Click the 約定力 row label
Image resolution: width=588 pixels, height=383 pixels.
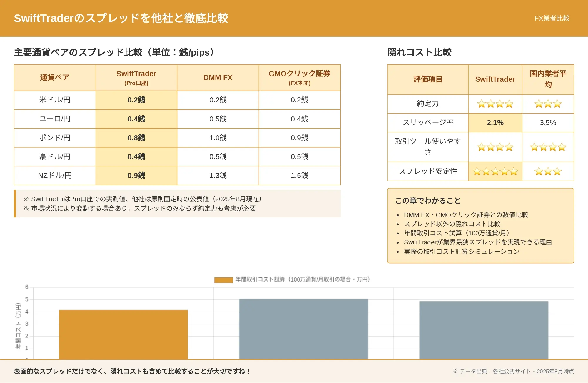(428, 104)
